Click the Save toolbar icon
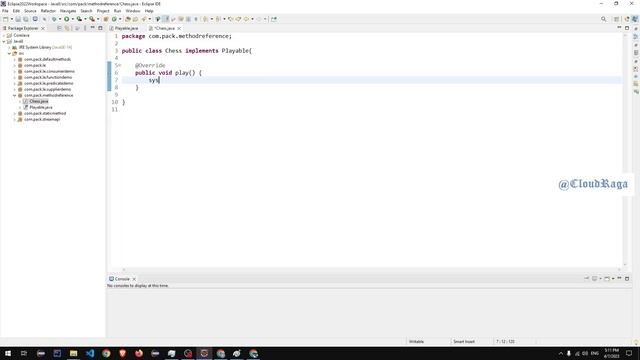Viewport: 640px width, 360px height. coord(18,19)
